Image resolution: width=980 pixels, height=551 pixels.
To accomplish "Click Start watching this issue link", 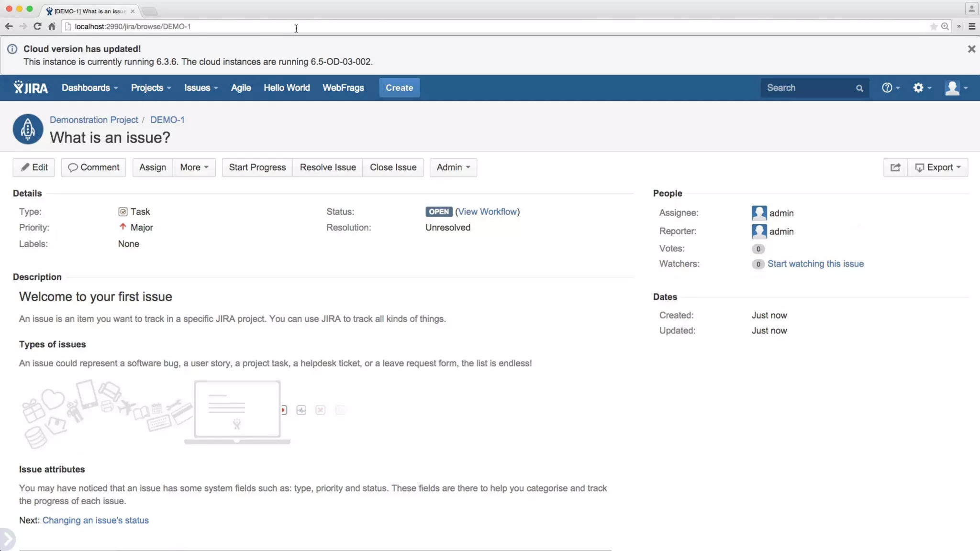I will pos(815,264).
